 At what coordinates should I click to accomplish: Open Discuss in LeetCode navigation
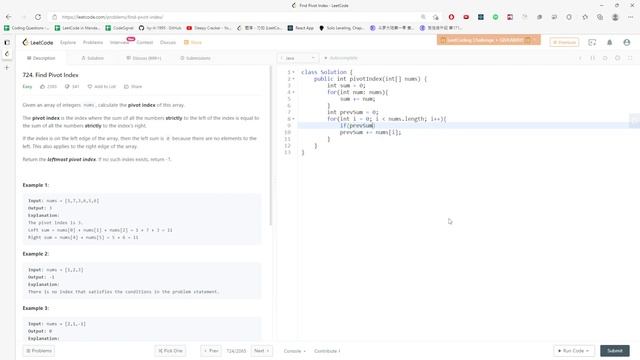click(168, 42)
